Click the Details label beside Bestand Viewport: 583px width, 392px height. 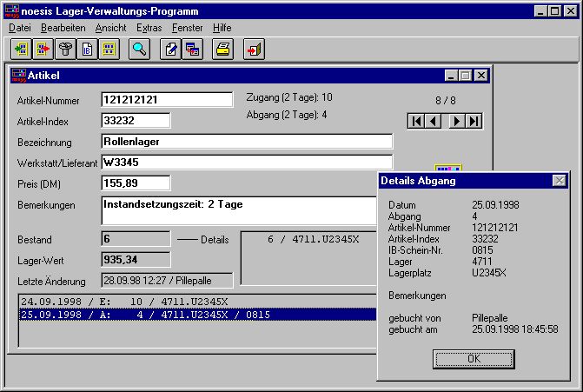(215, 240)
